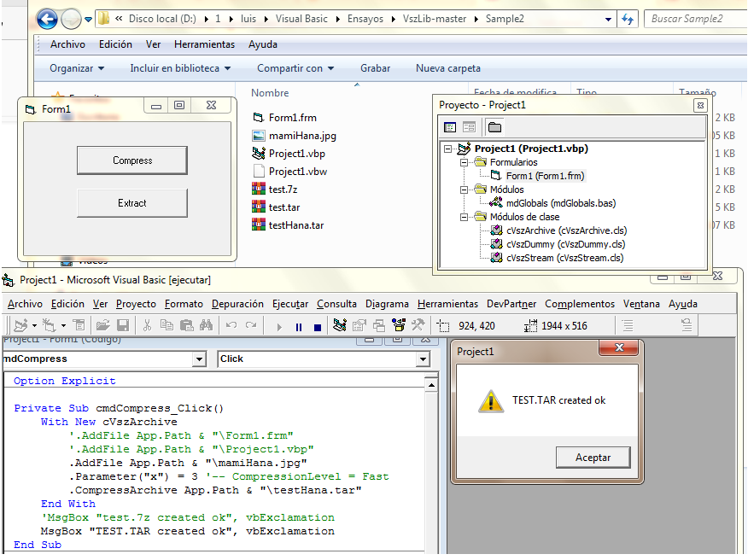
Task: Open Incluir en biblioteca dropdown
Action: 180,68
